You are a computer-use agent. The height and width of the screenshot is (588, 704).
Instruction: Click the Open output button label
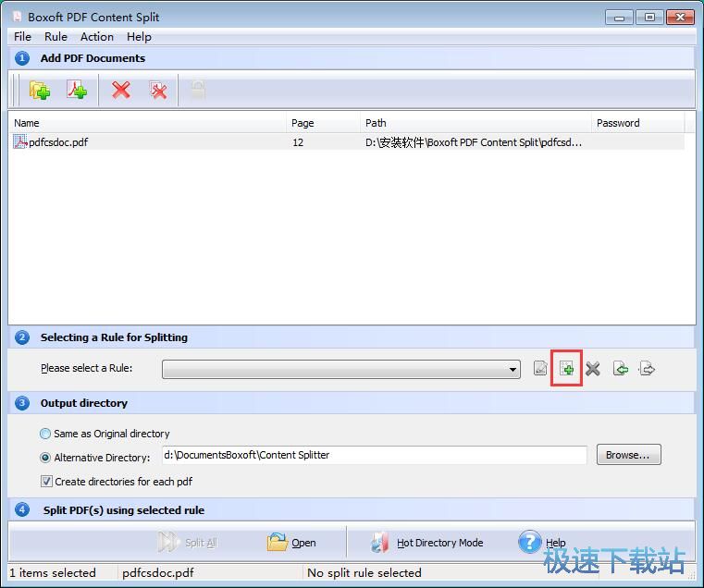(303, 543)
